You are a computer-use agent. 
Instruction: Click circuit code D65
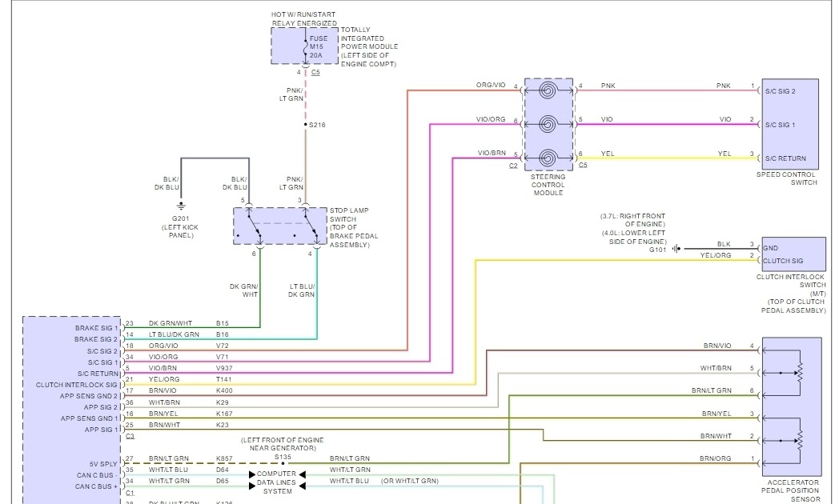[x=223, y=481]
